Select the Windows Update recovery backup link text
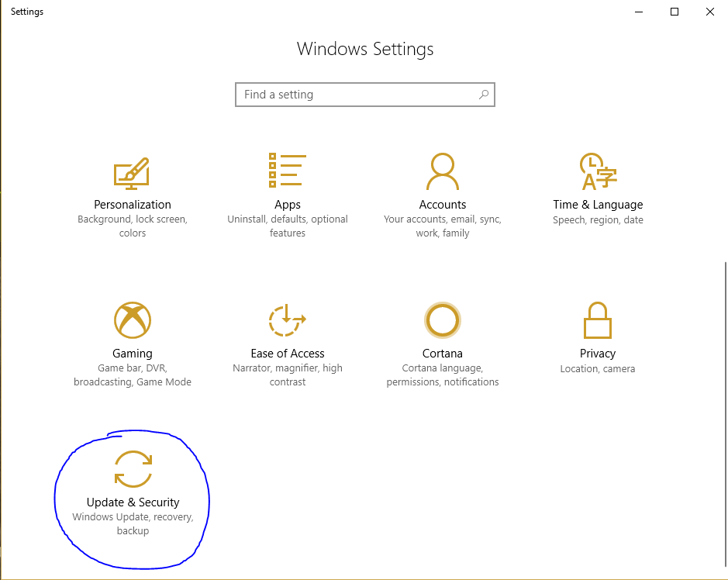This screenshot has width=728, height=580. click(132, 523)
